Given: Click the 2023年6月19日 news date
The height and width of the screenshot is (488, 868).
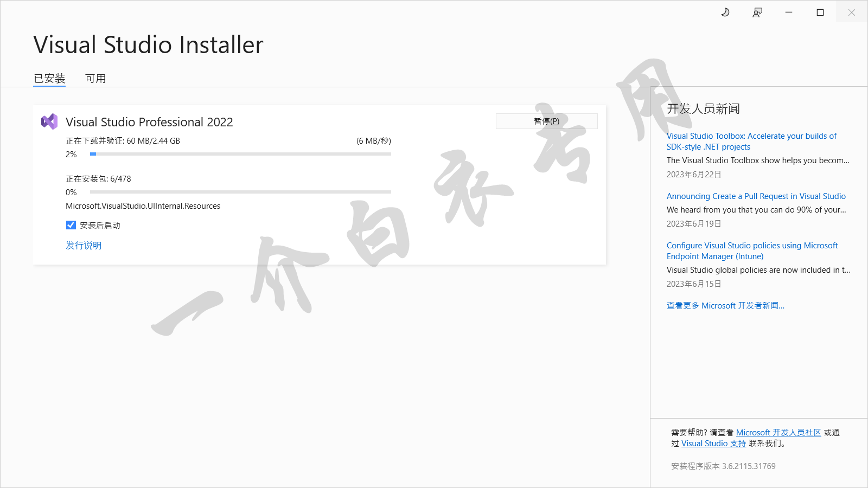Looking at the screenshot, I should pyautogui.click(x=694, y=224).
